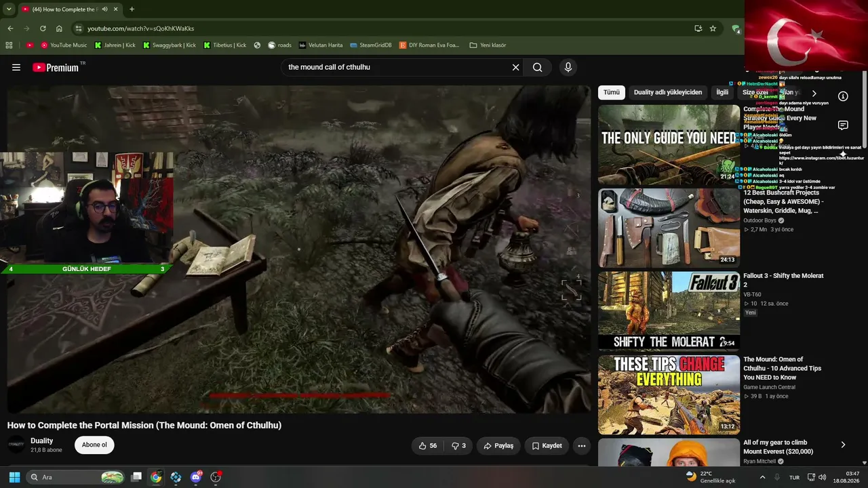868x488 pixels.
Task: Open Discord from the taskbar
Action: pos(196,477)
